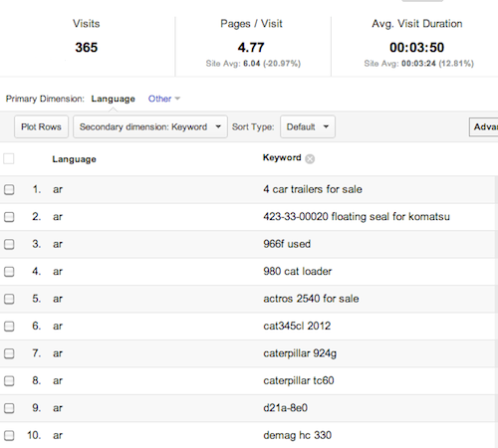Click keyword 'caterpillar tc60'

299,380
